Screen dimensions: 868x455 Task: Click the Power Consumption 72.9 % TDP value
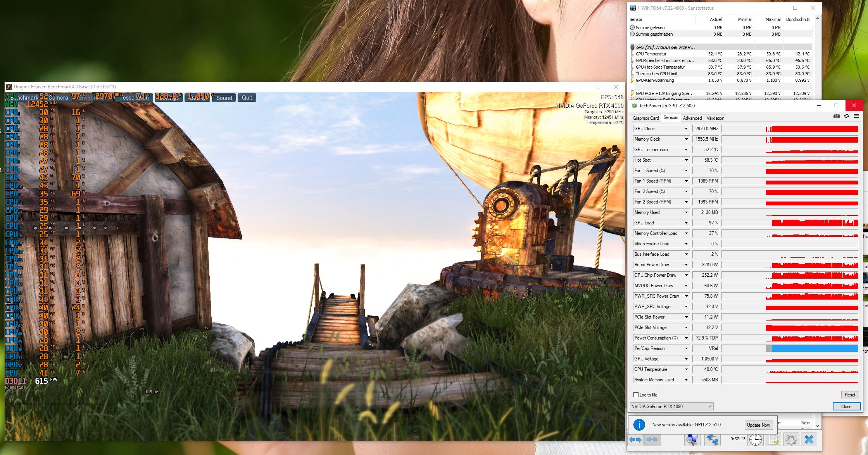point(706,338)
